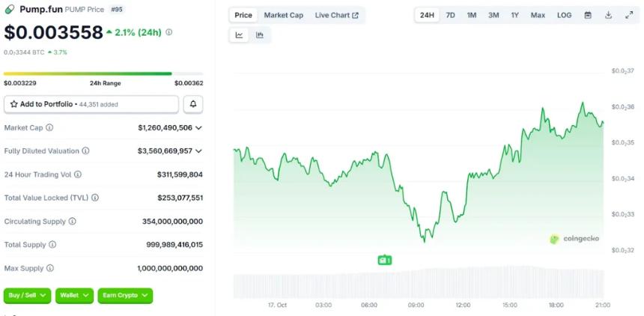Click the info icon beside Market Cap

(x=49, y=128)
